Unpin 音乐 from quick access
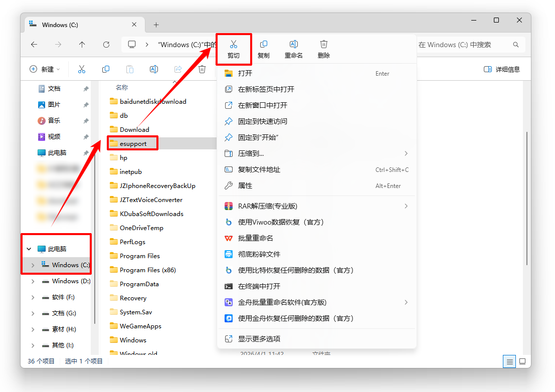555x392 pixels. [x=86, y=121]
